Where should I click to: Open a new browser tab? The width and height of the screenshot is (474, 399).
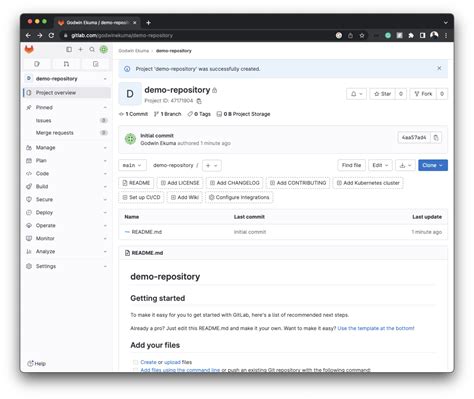(x=148, y=23)
